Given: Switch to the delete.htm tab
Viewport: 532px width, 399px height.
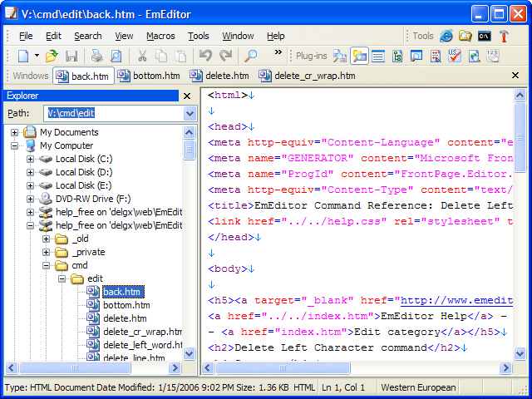Looking at the screenshot, I should 219,76.
